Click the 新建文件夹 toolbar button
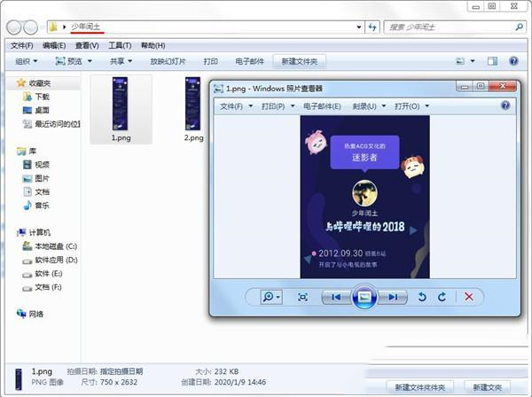The height and width of the screenshot is (397, 532). (298, 61)
